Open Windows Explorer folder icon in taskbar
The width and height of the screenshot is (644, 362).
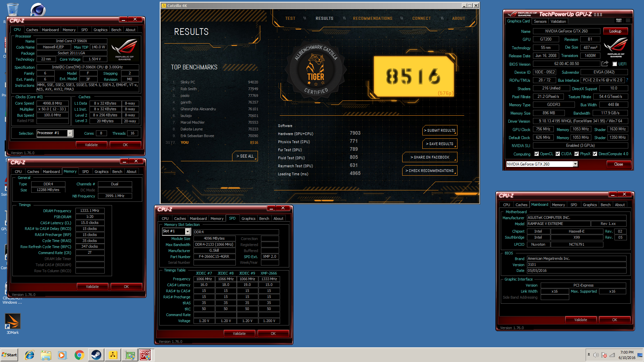46,355
